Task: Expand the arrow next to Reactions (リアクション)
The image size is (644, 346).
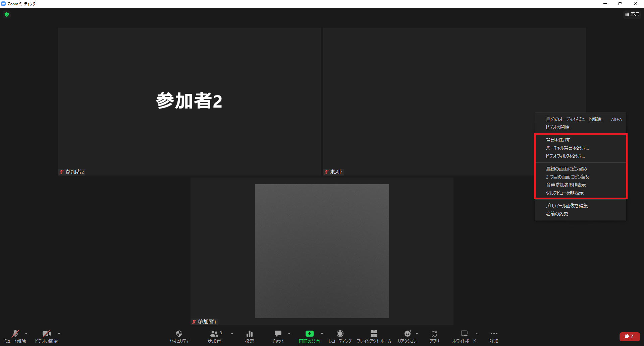Action: tap(417, 334)
